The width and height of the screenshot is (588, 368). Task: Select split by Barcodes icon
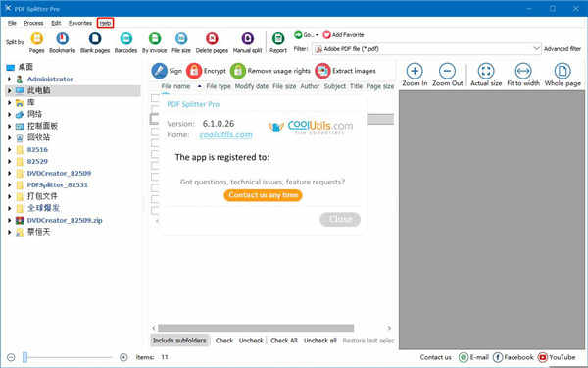click(126, 38)
